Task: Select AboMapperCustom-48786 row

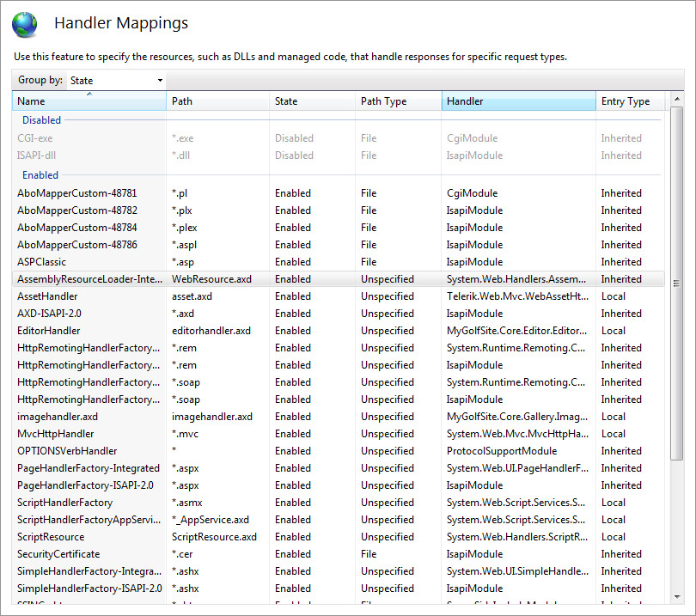Action: click(x=339, y=245)
